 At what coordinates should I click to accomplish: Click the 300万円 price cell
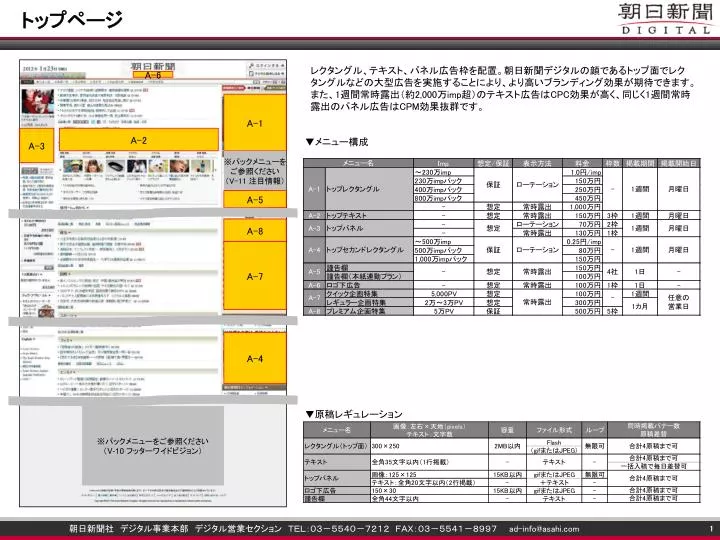click(583, 302)
